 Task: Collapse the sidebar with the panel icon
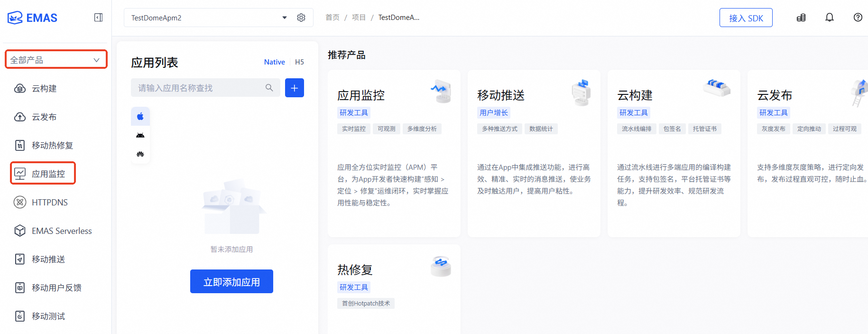[x=99, y=18]
